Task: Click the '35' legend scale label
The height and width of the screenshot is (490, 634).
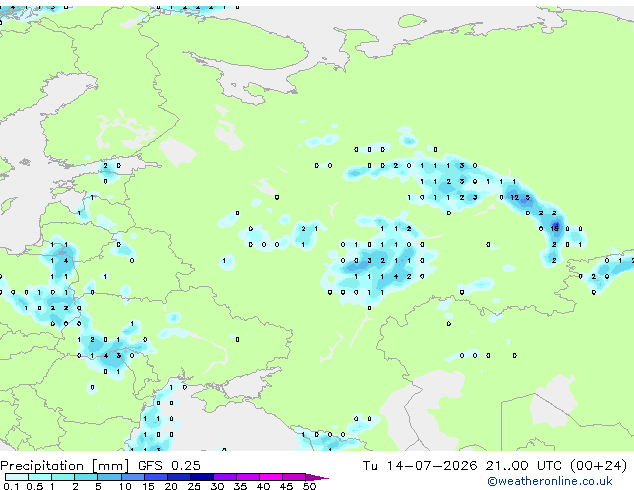Action: point(240,486)
